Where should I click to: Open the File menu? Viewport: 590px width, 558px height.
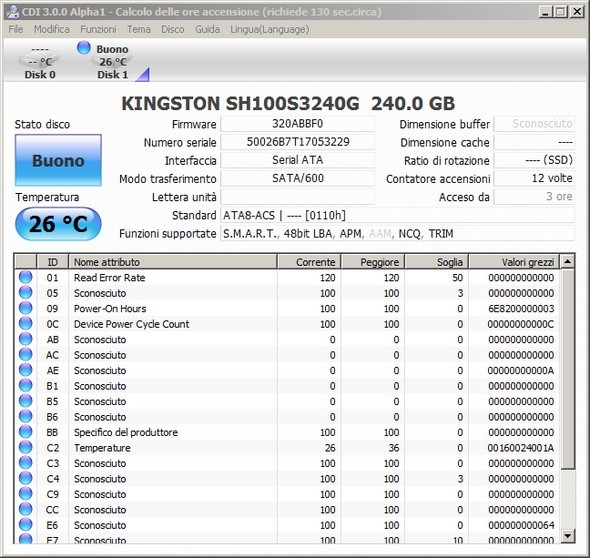[16, 29]
